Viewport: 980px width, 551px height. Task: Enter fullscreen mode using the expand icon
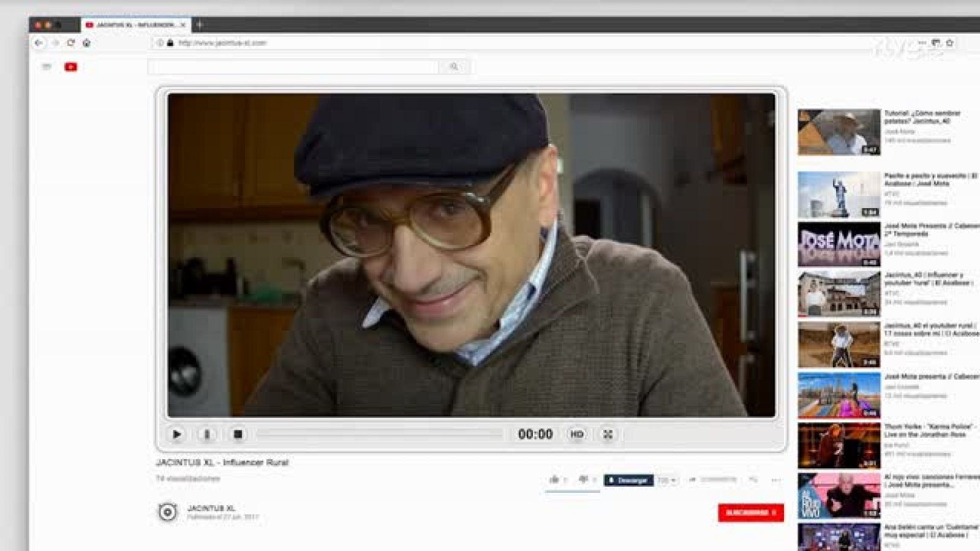[608, 434]
